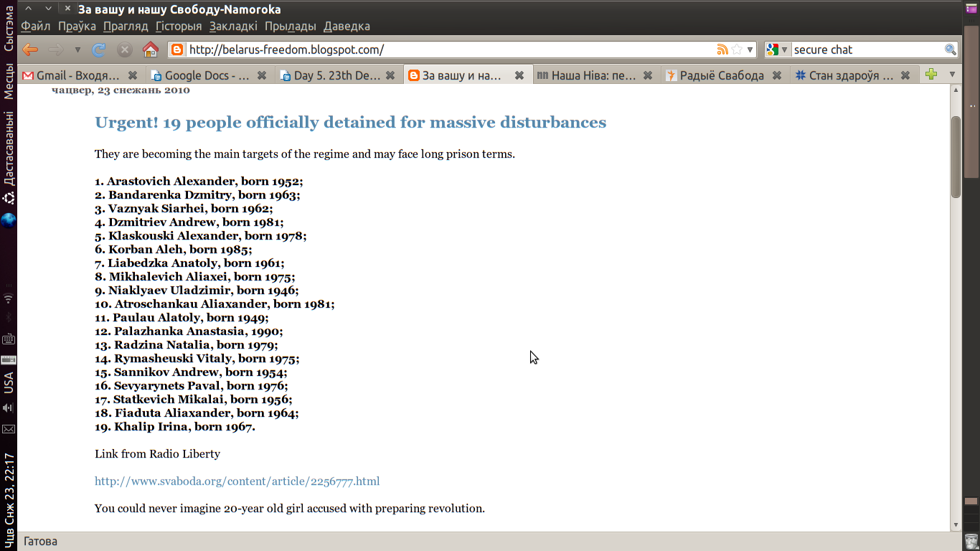Switch to the Радыё Свабода tab
The width and height of the screenshot is (980, 551).
721,75
